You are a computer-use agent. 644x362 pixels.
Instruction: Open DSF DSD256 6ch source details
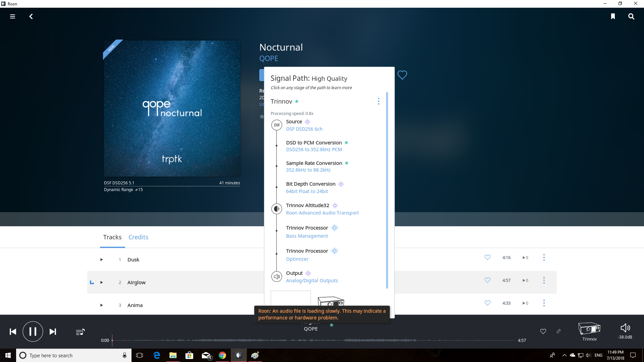pyautogui.click(x=304, y=129)
